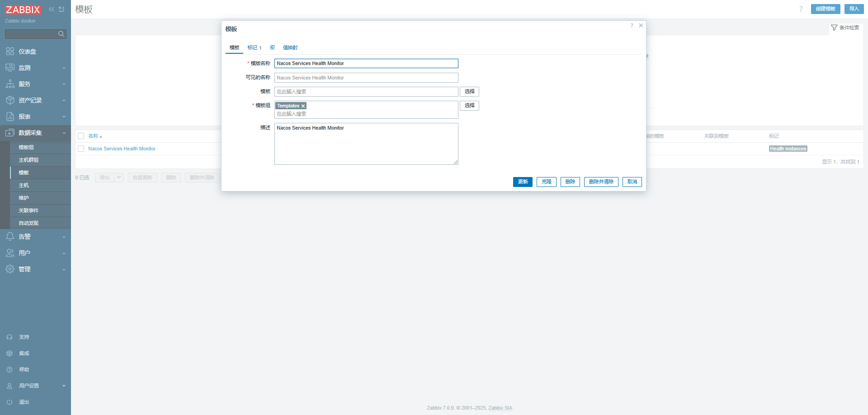Open the Nacos Services Health Monitor link
The height and width of the screenshot is (415, 868).
[x=122, y=149]
